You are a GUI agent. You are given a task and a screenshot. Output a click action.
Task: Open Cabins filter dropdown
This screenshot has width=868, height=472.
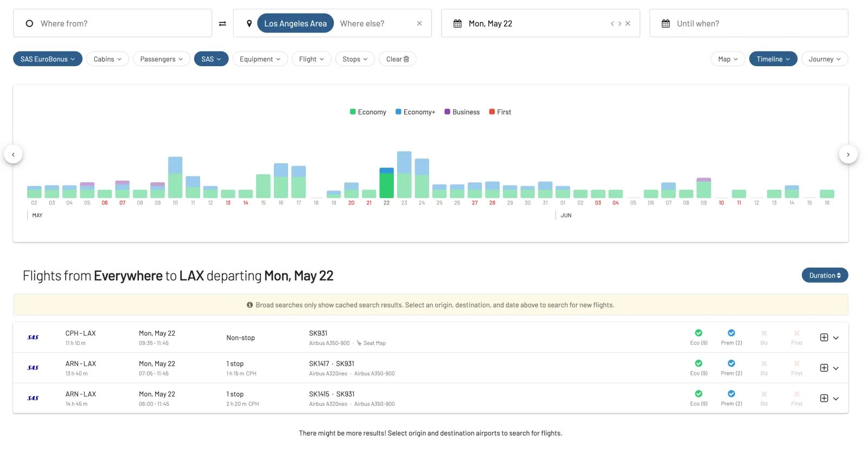click(107, 59)
